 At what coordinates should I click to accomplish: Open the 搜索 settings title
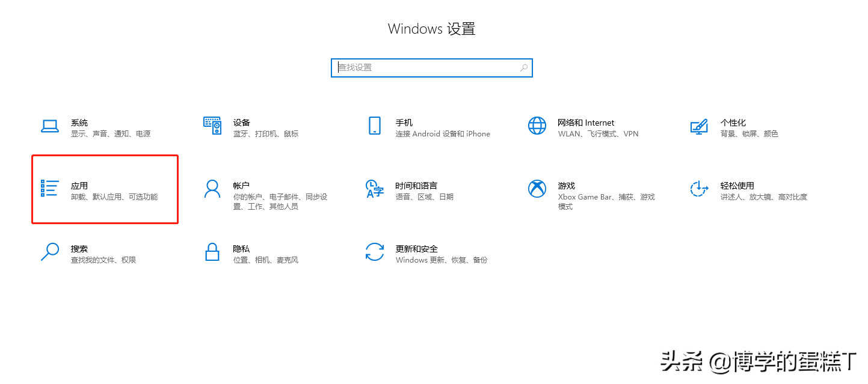tap(79, 249)
